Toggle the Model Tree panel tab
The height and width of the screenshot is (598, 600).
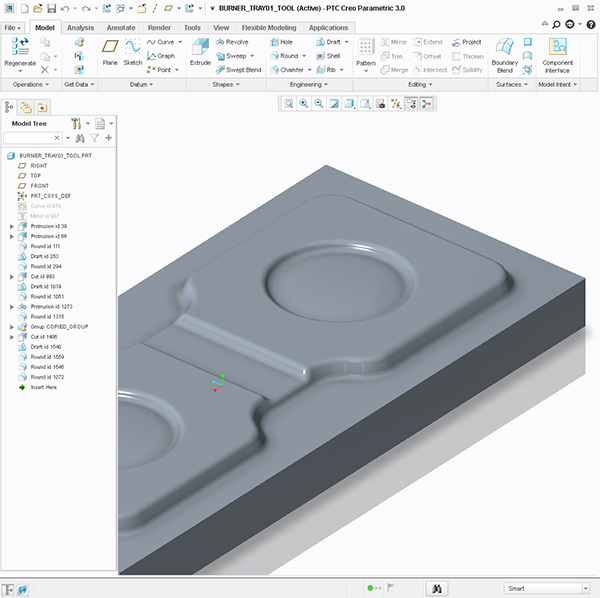coord(9,107)
